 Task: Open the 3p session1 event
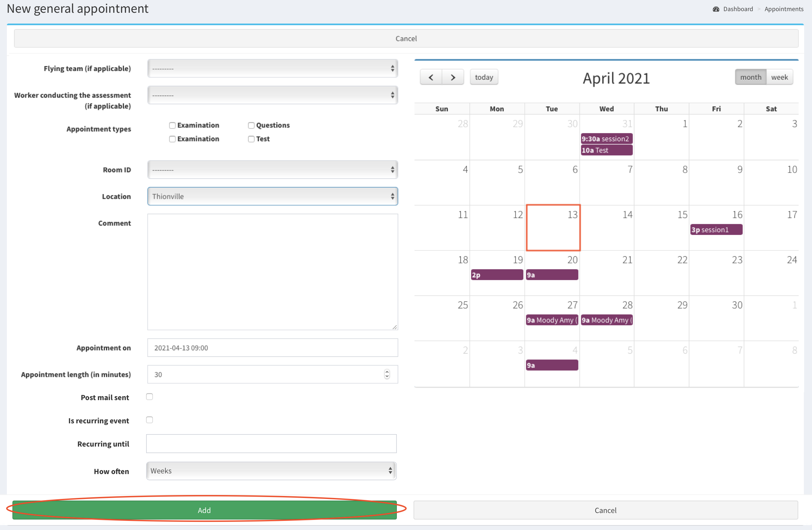(716, 230)
